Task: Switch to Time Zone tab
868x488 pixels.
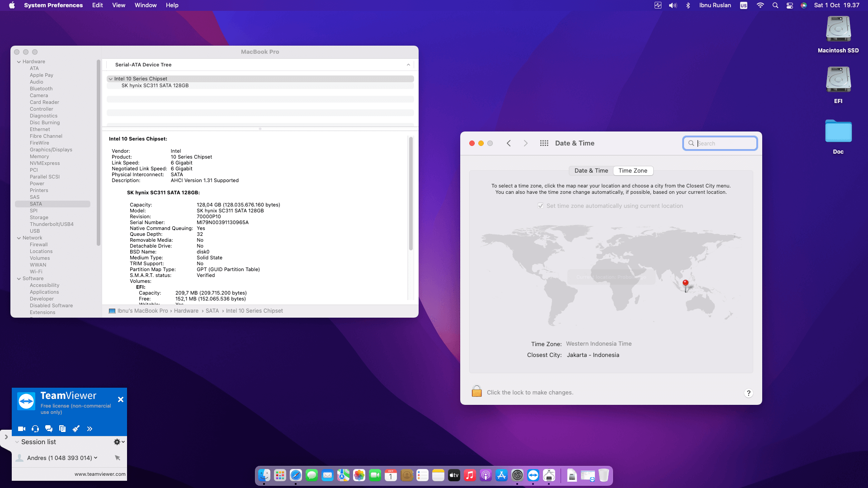Action: pos(633,171)
